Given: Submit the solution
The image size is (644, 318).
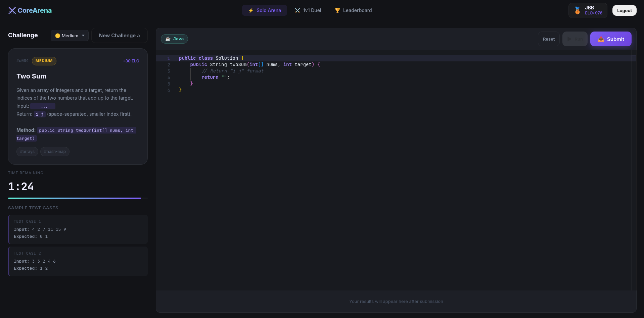Looking at the screenshot, I should coord(611,39).
